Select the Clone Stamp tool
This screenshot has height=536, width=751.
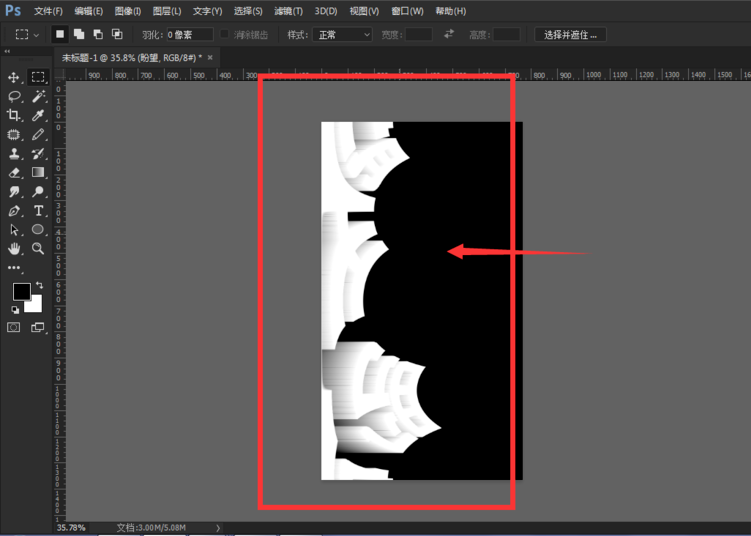tap(13, 154)
